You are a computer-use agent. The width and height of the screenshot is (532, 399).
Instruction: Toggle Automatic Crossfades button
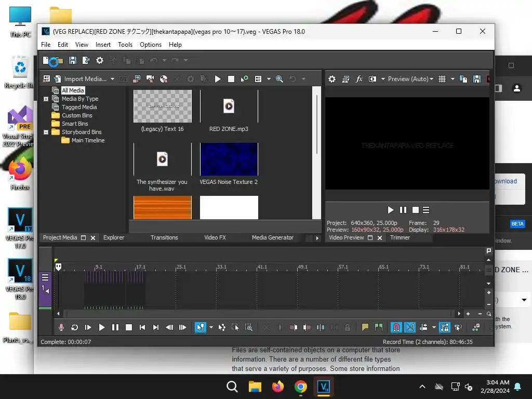point(410,327)
